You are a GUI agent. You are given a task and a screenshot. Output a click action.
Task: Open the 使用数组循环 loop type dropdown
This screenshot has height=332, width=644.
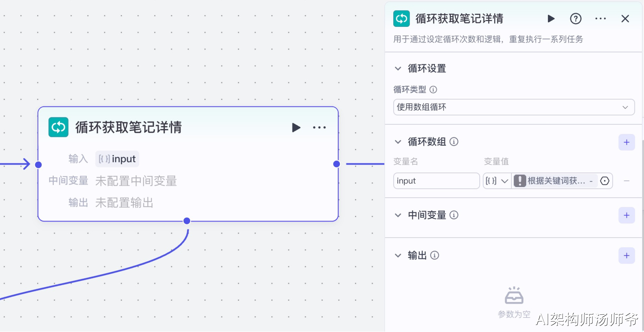pyautogui.click(x=514, y=107)
